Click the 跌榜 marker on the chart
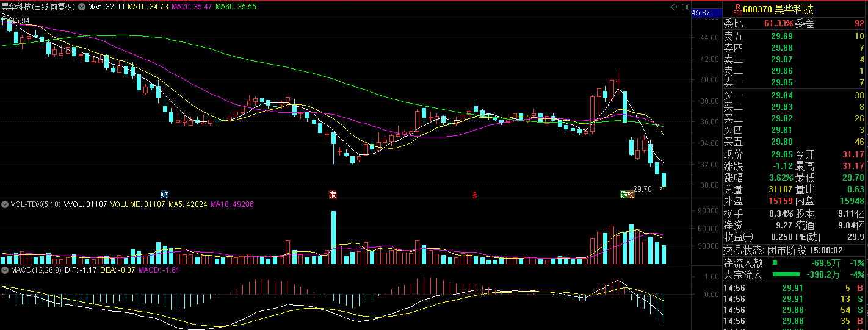The image size is (868, 330). (x=627, y=194)
